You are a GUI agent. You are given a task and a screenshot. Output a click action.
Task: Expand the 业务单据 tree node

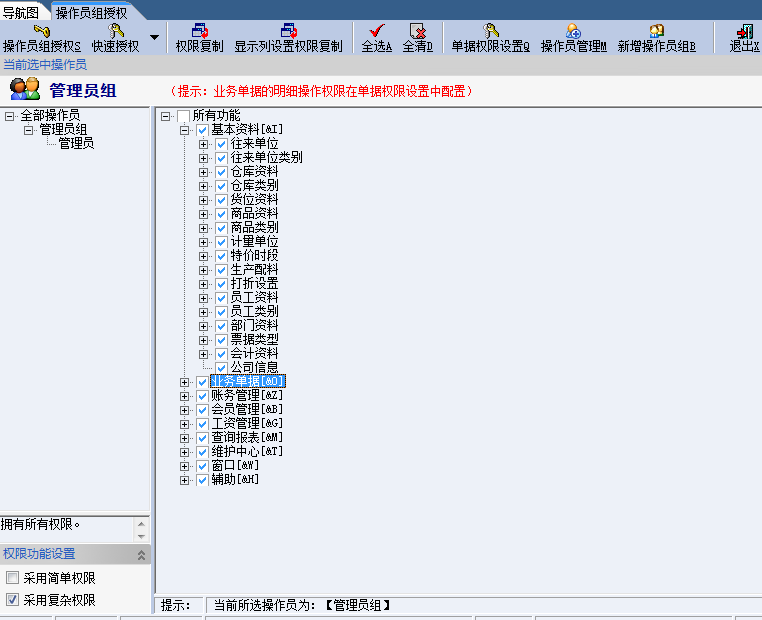185,382
